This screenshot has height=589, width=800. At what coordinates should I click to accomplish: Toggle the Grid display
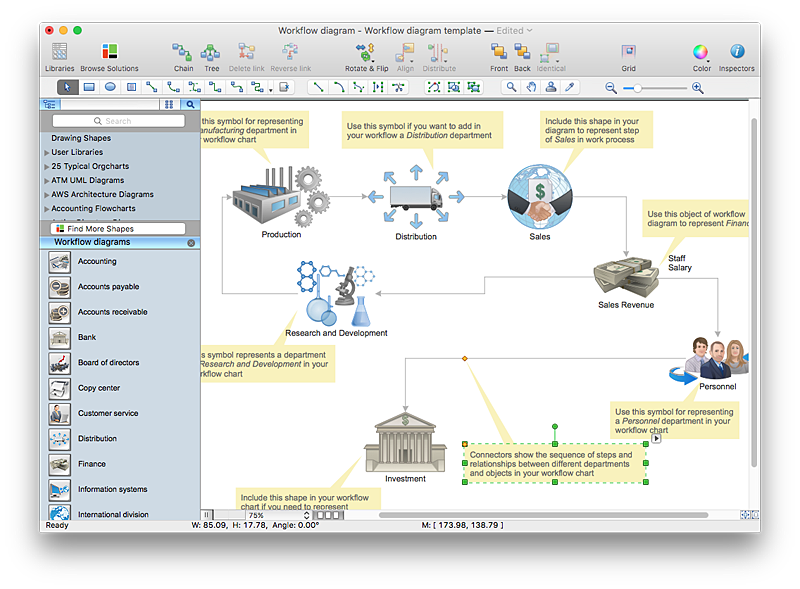pos(628,53)
